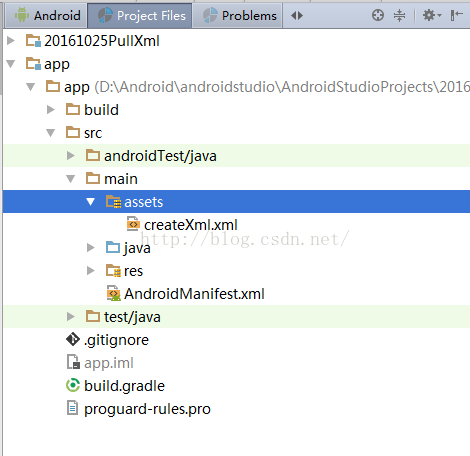Select createXml.xml file name

[191, 225]
